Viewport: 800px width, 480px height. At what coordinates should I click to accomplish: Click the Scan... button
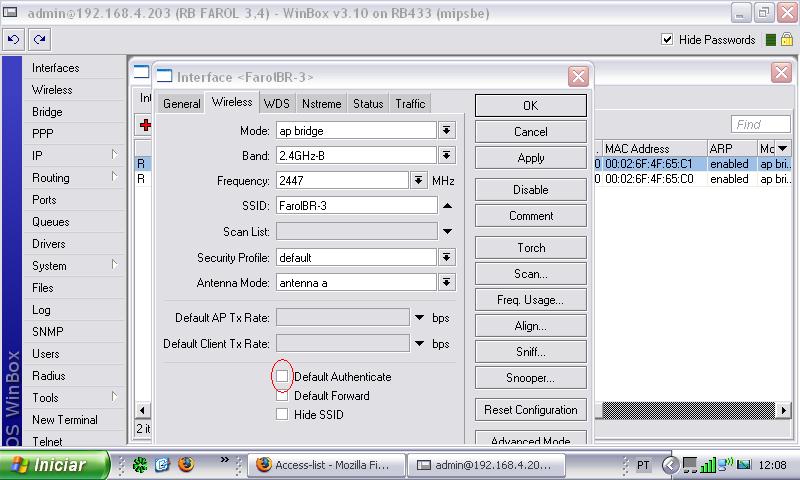pyautogui.click(x=531, y=274)
